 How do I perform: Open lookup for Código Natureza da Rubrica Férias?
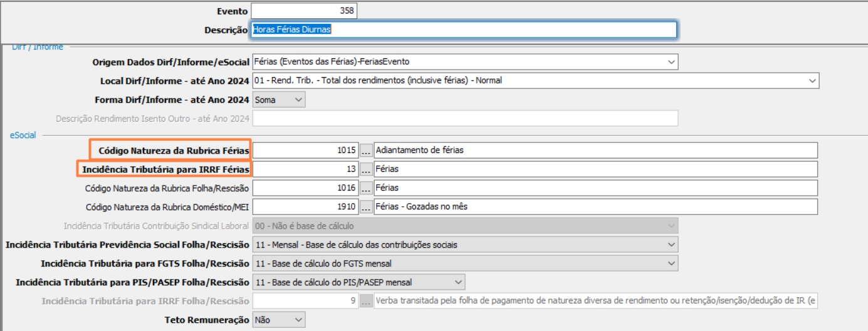point(366,150)
